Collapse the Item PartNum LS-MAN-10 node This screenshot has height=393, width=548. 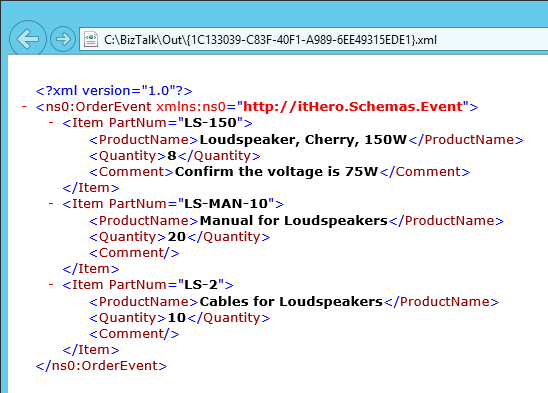pyautogui.click(x=51, y=203)
